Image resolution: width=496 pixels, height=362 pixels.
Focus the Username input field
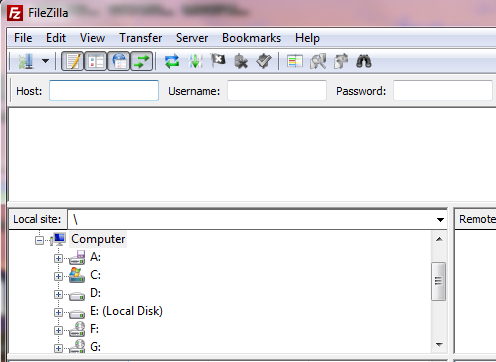(x=277, y=90)
